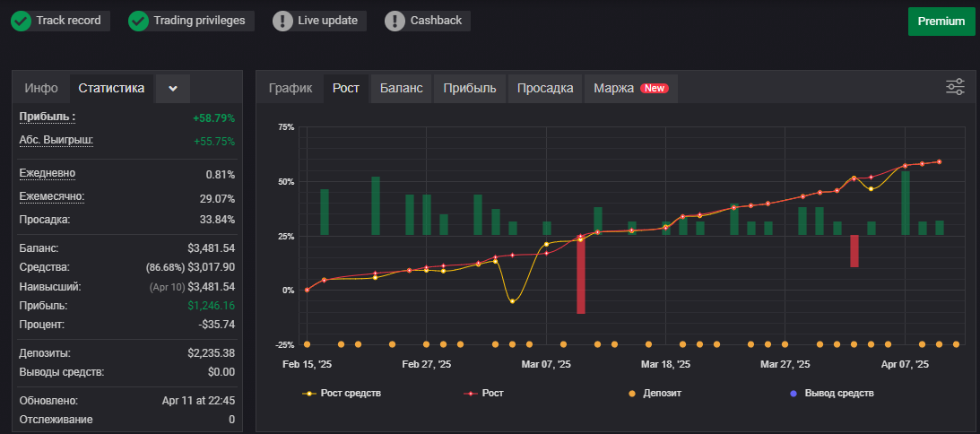This screenshot has height=434, width=980.
Task: Switch to the Просадка chart tab
Action: (545, 88)
